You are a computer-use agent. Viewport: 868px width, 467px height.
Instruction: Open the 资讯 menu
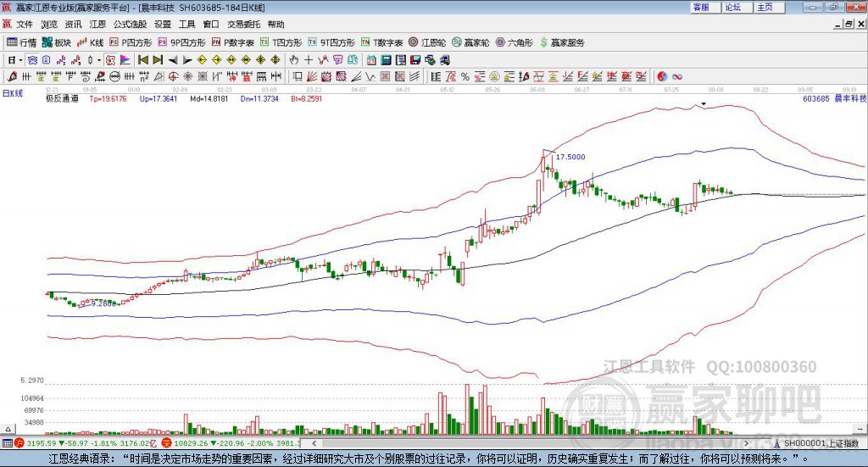coord(73,25)
